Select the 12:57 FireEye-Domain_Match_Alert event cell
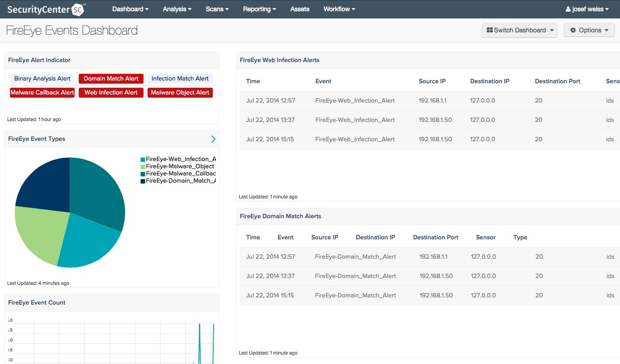 point(355,257)
